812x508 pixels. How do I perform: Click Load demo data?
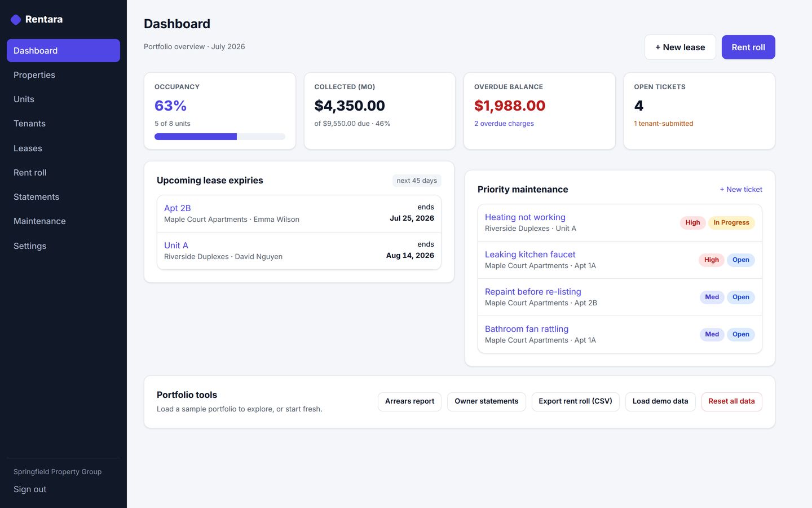pyautogui.click(x=660, y=401)
